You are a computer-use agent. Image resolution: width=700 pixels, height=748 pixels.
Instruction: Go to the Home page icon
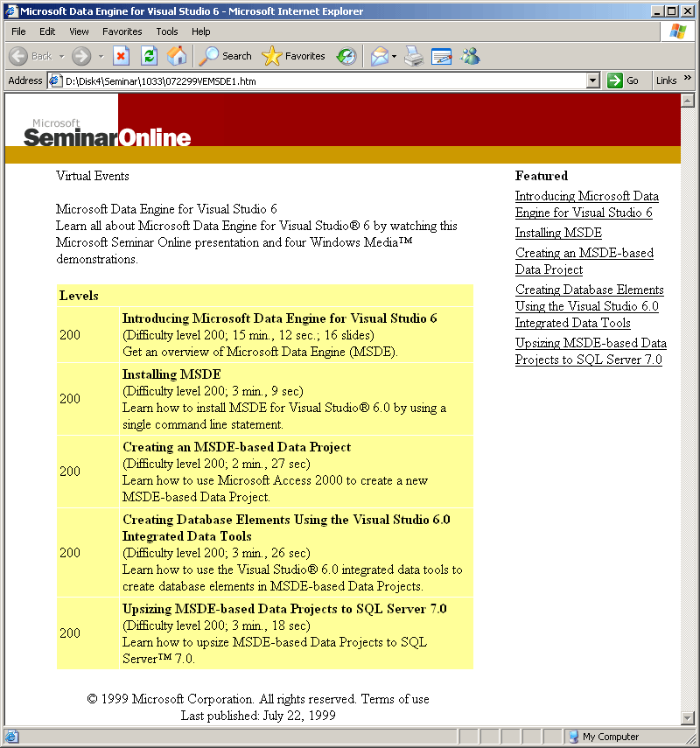tap(177, 56)
